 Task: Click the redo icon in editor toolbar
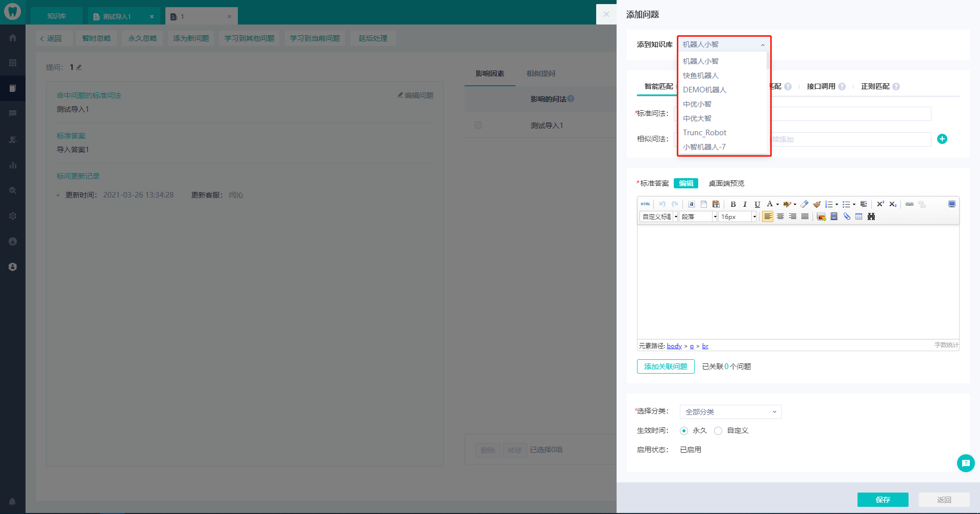[x=675, y=204]
